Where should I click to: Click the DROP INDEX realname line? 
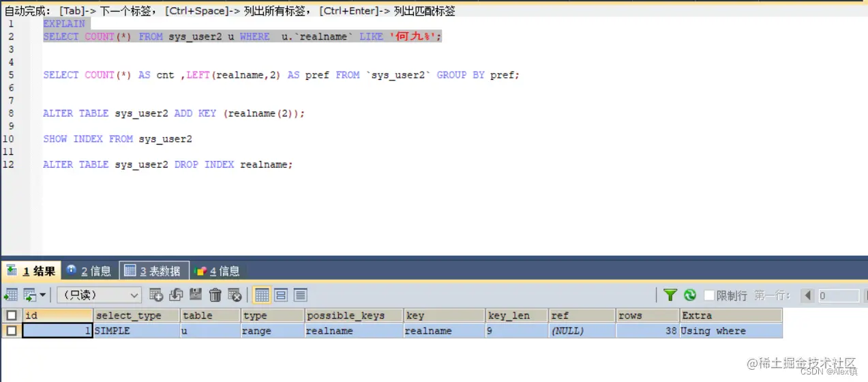168,164
